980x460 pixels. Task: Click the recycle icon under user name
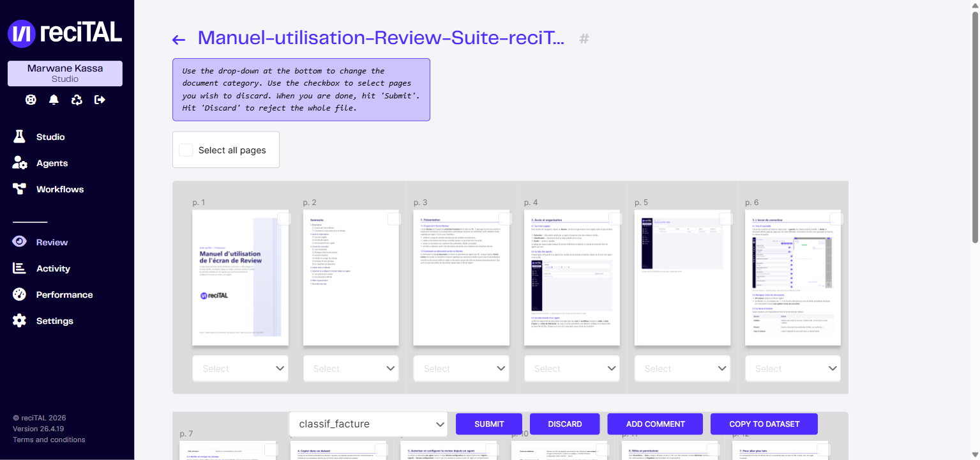pos(77,100)
